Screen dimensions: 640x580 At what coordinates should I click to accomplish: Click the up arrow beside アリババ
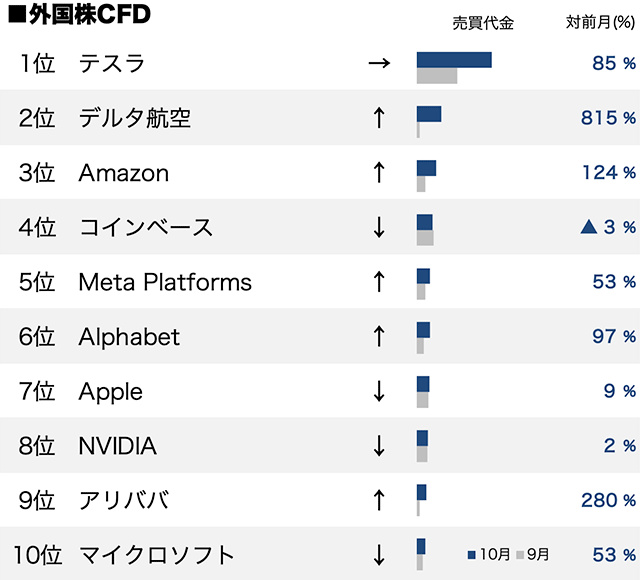pos(378,499)
